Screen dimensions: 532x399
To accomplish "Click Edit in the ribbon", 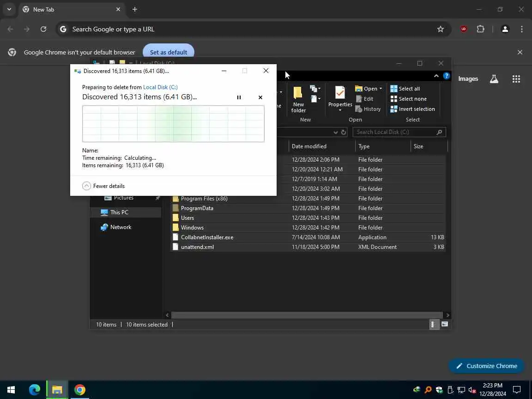I will pyautogui.click(x=364, y=99).
